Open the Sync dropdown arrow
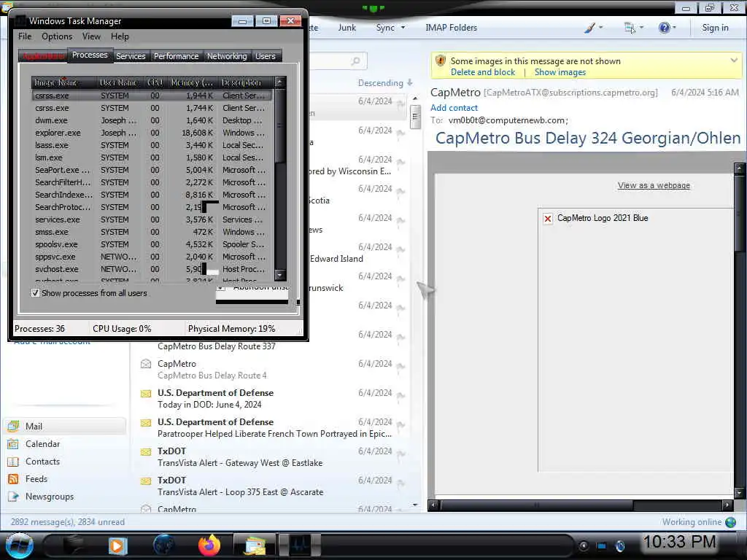This screenshot has height=560, width=747. click(403, 28)
